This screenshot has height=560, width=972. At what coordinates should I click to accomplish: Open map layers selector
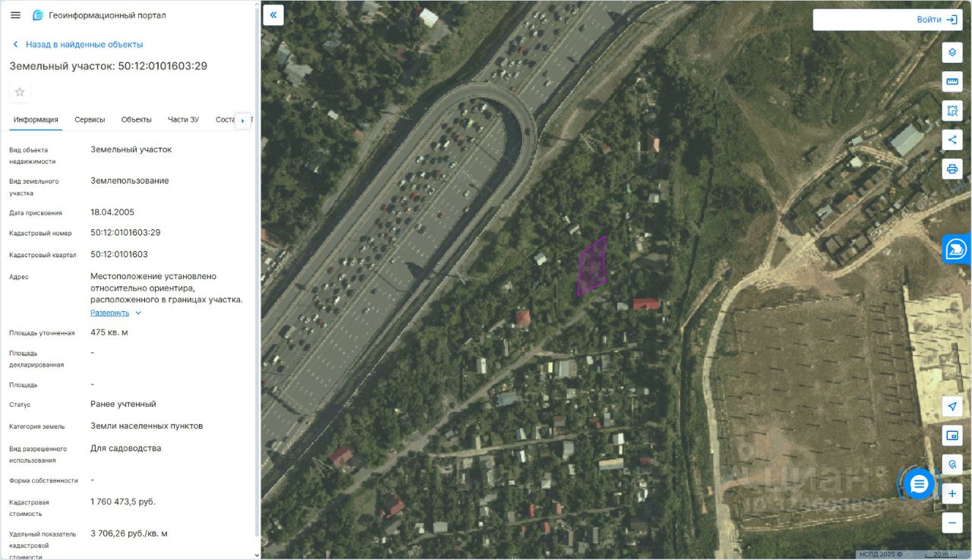(x=952, y=52)
